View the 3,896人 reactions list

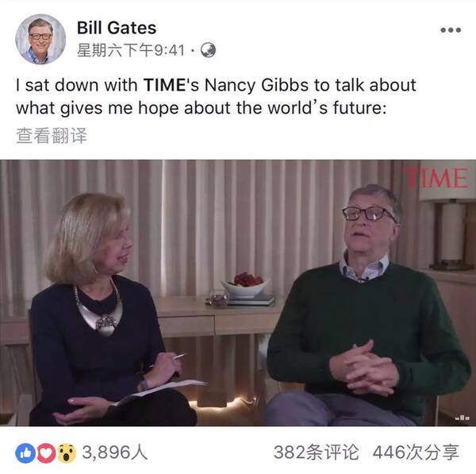[x=115, y=453]
